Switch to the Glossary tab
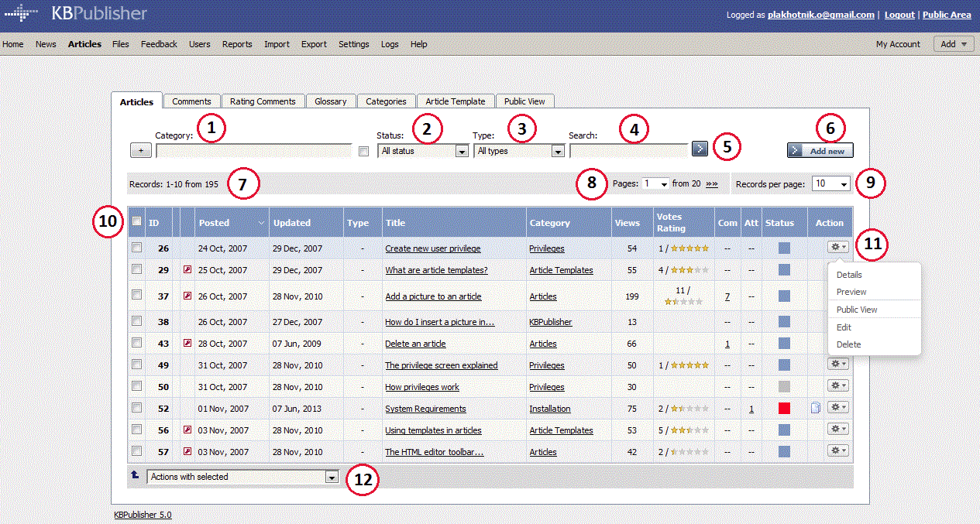Viewport: 980px width, 524px height. [x=331, y=101]
